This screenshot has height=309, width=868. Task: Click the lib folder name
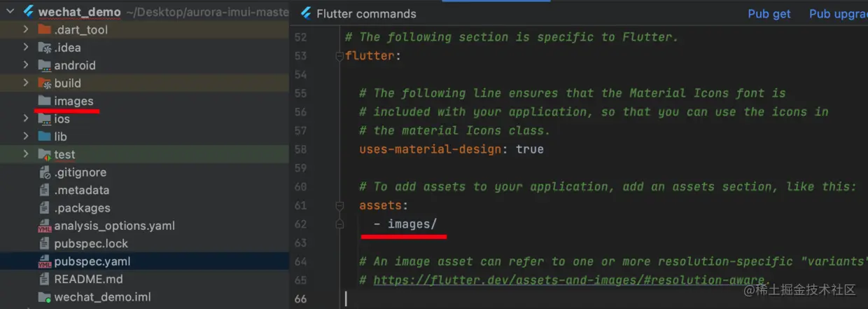[x=61, y=137]
